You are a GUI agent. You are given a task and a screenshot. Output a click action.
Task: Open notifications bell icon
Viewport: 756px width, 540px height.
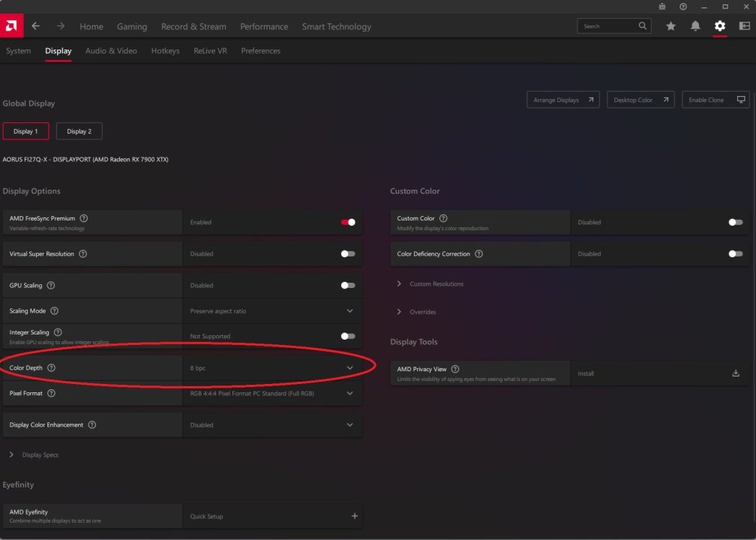695,26
